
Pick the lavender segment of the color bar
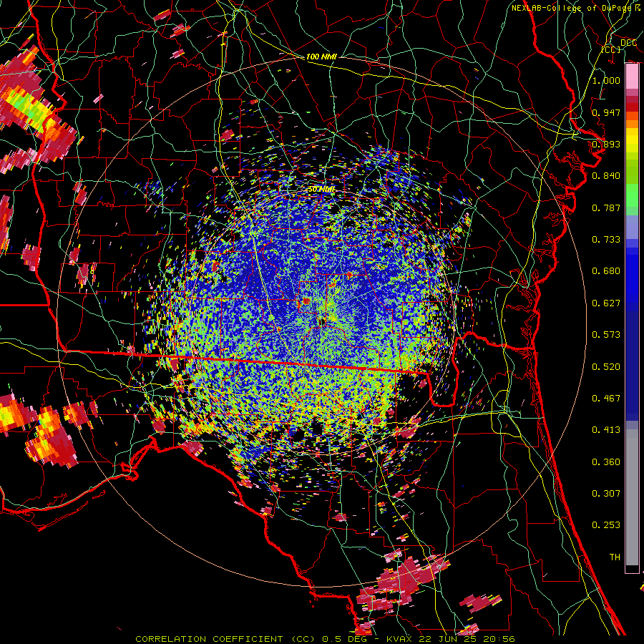(632, 227)
